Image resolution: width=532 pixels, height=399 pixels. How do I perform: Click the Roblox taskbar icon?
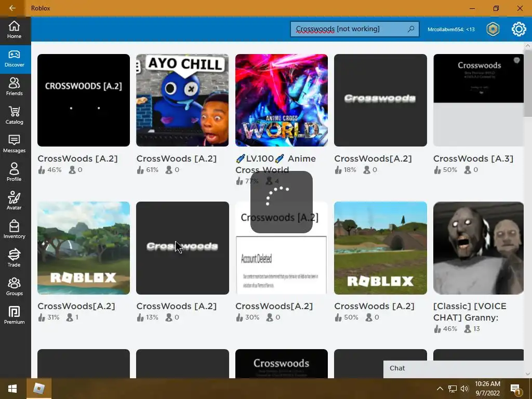[x=39, y=389]
